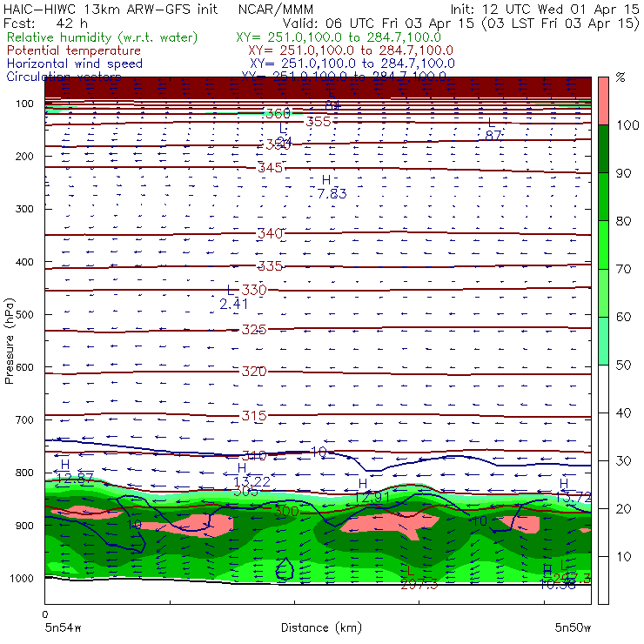Click the '320' potential temperature contour label
The width and height of the screenshot is (644, 644).
(254, 372)
